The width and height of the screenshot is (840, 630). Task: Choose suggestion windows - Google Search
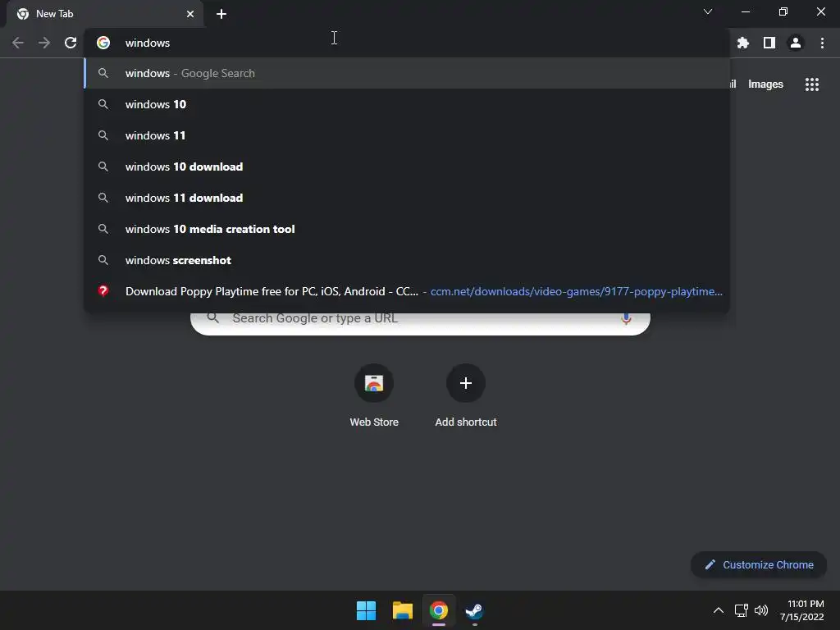pyautogui.click(x=407, y=73)
